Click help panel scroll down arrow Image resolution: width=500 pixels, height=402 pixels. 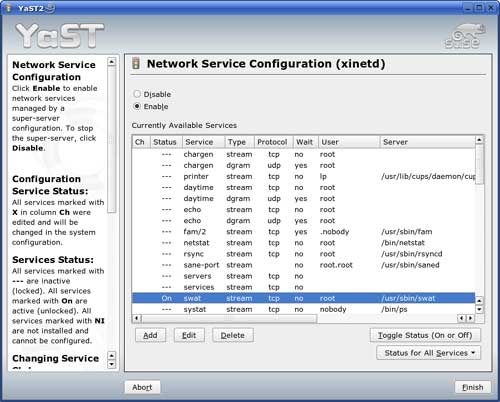tap(112, 364)
